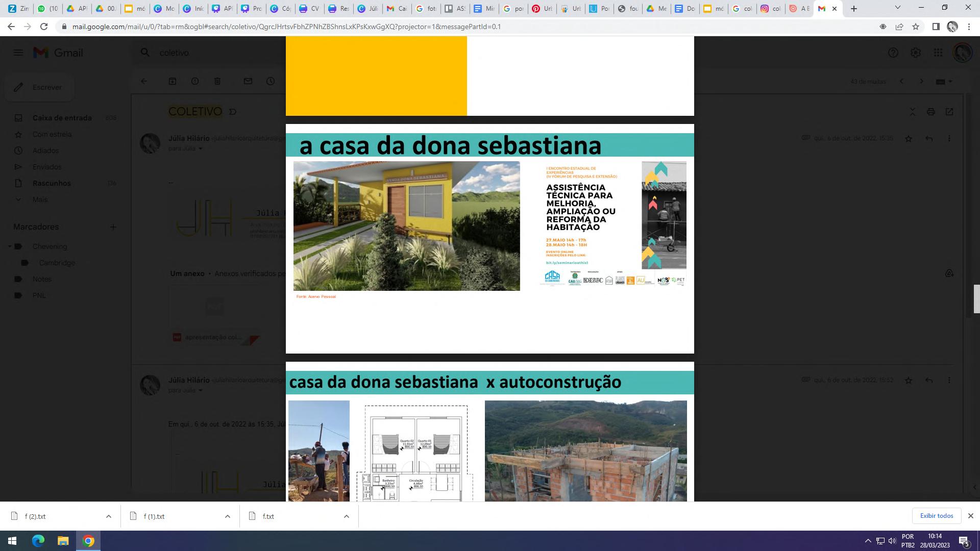
Task: Toggle star on the second message
Action: coord(909,381)
